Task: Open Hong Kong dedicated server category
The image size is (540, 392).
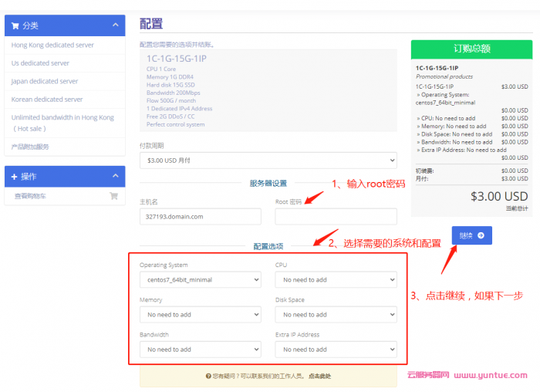Action: [52, 45]
